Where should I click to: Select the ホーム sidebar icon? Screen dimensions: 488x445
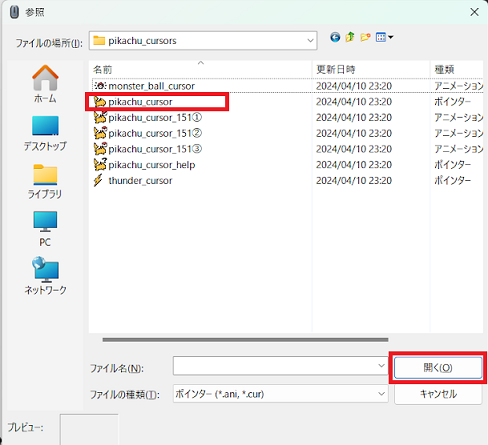point(45,84)
